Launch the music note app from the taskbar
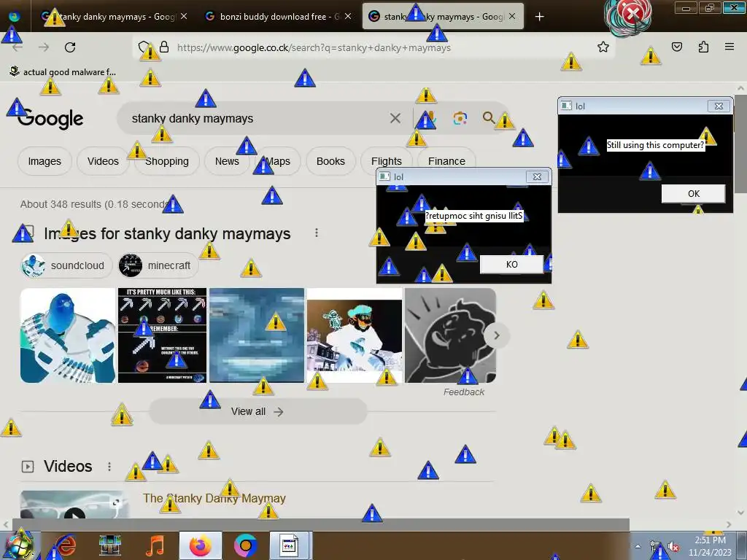This screenshot has width=747, height=560. [155, 545]
